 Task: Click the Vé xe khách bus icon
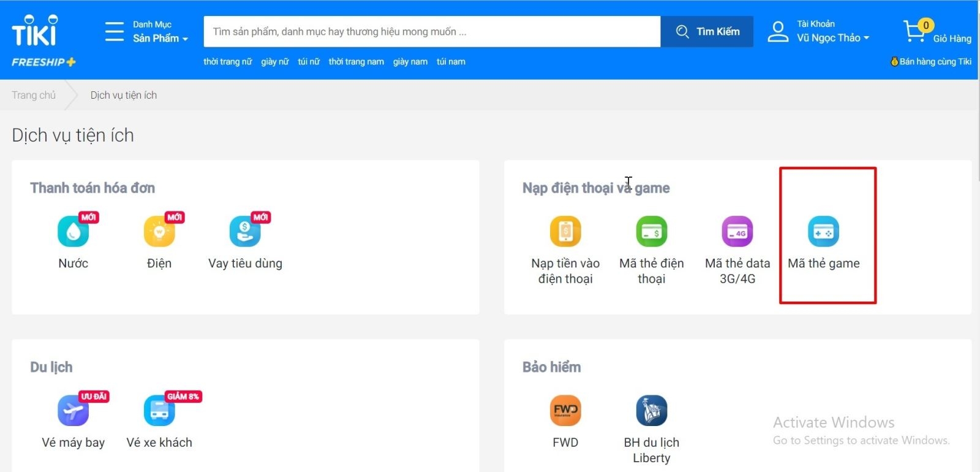pyautogui.click(x=159, y=410)
